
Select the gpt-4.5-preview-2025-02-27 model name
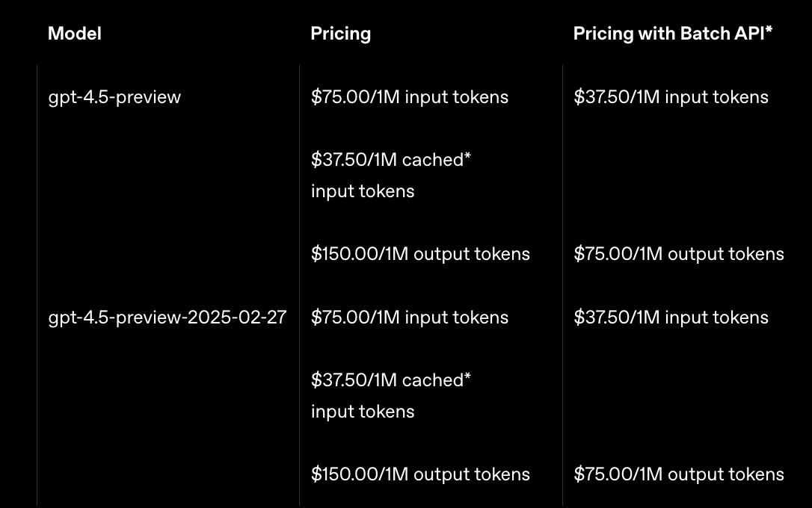167,317
